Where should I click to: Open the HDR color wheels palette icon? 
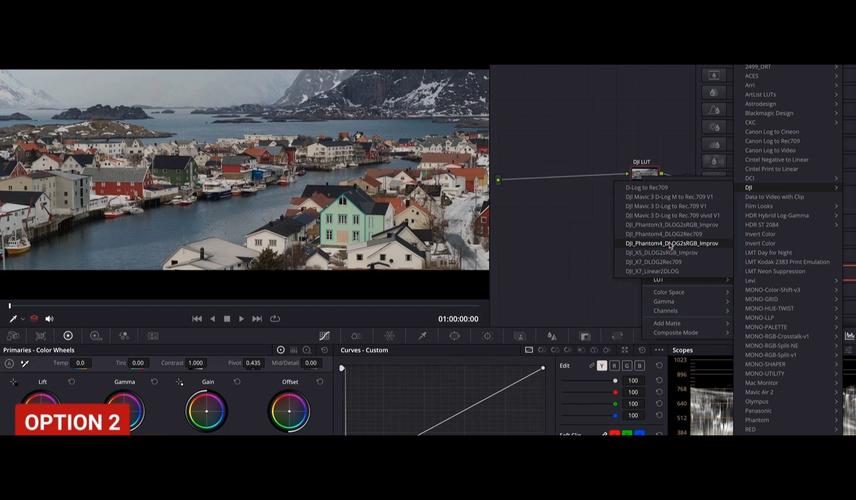coord(96,336)
